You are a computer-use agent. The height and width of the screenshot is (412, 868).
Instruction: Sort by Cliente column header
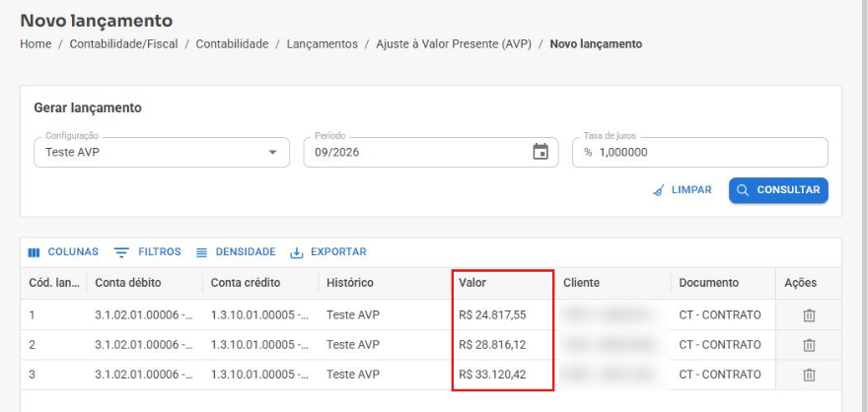click(613, 283)
